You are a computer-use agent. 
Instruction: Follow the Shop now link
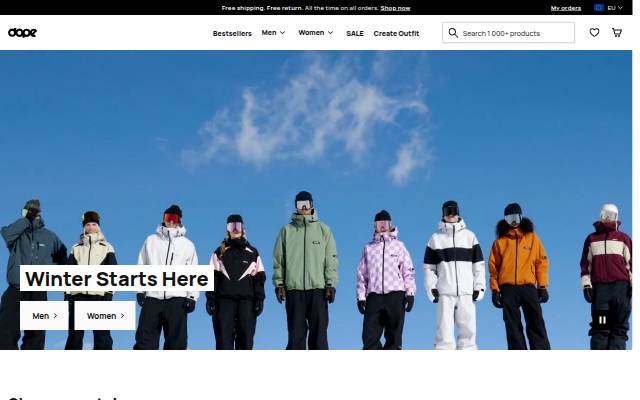coord(396,8)
